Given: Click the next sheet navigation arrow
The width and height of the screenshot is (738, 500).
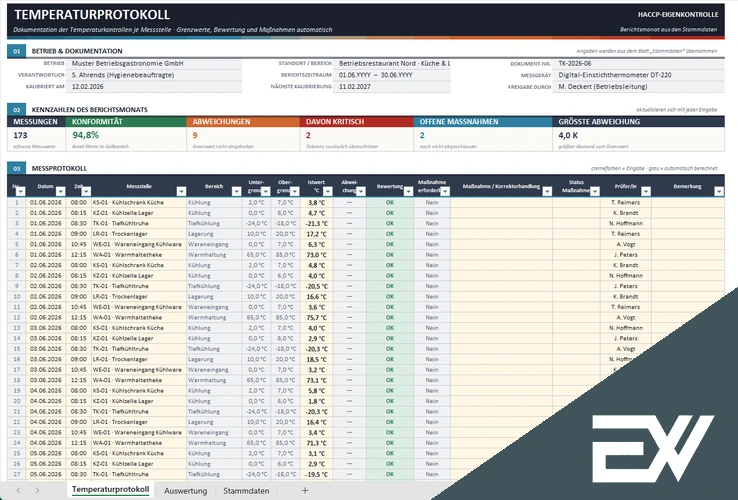Looking at the screenshot, I should (37, 491).
